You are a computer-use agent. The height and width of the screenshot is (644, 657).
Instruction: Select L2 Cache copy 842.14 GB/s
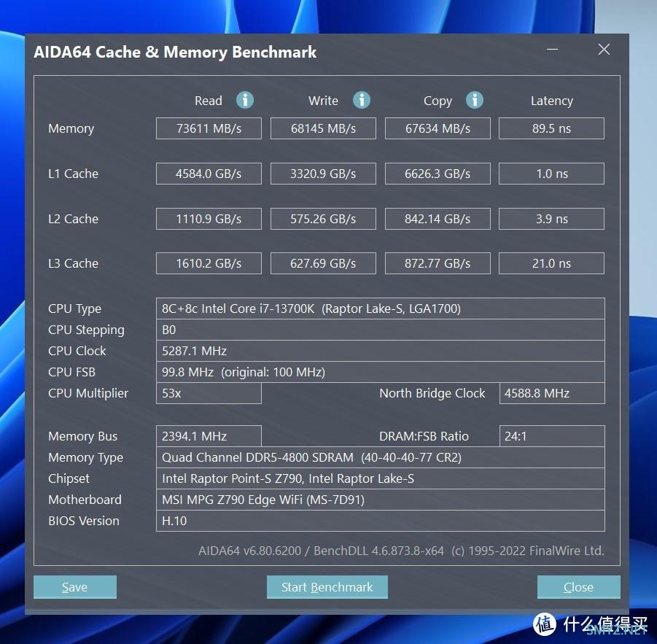(x=438, y=219)
